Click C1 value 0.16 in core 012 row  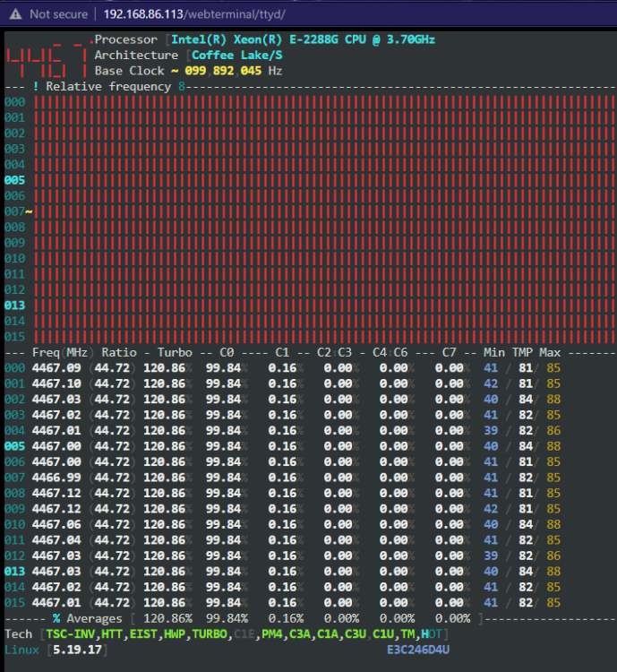click(282, 556)
